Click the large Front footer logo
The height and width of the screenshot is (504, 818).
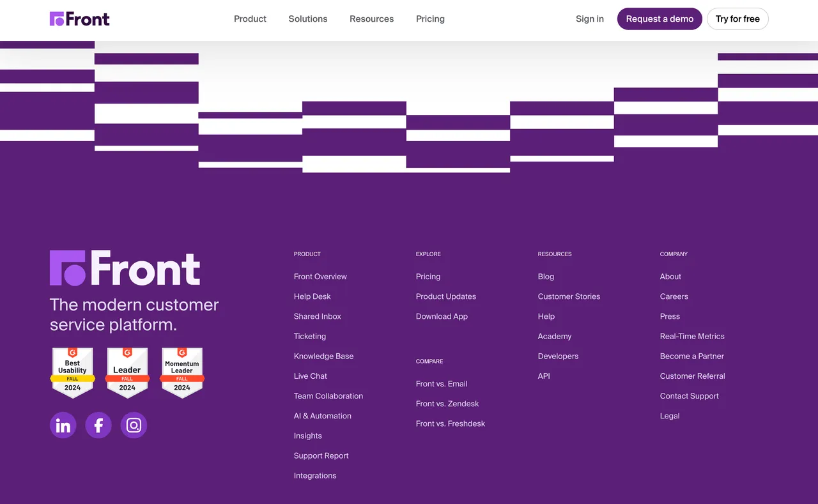coord(125,268)
